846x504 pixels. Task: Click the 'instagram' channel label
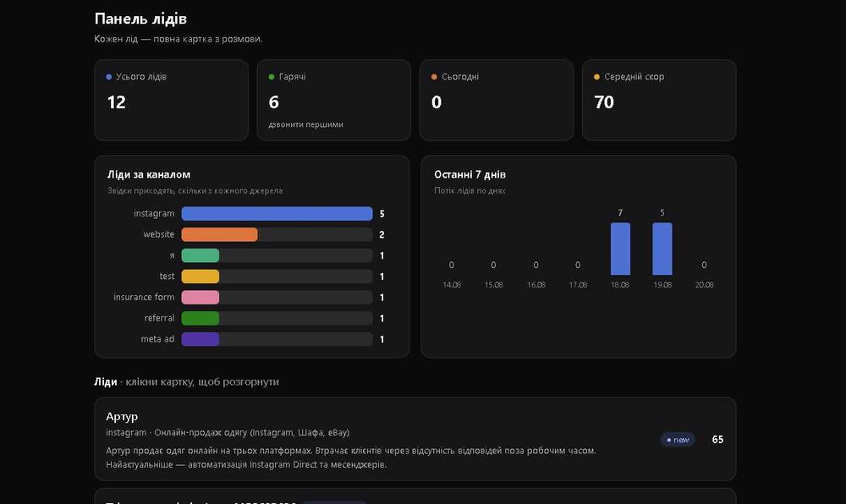pyautogui.click(x=154, y=213)
